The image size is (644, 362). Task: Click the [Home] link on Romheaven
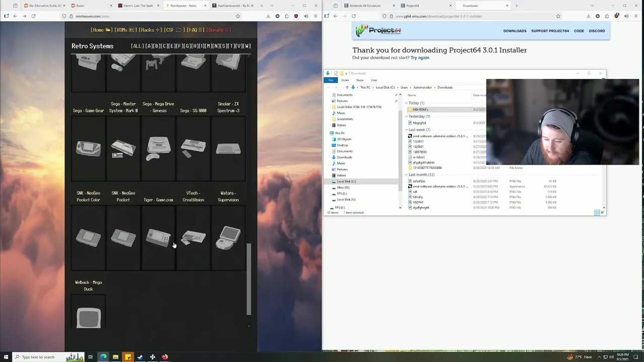tap(102, 30)
